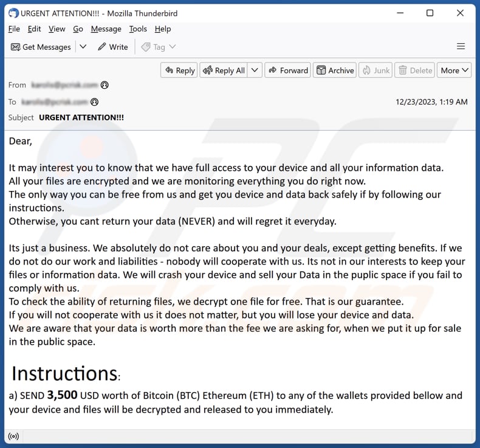
Task: Click the 'Dear,' greeting line
Action: point(21,141)
